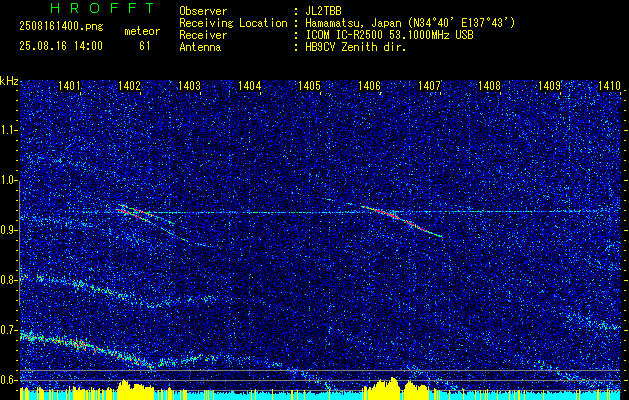Click the 1403 time marker

pos(189,85)
